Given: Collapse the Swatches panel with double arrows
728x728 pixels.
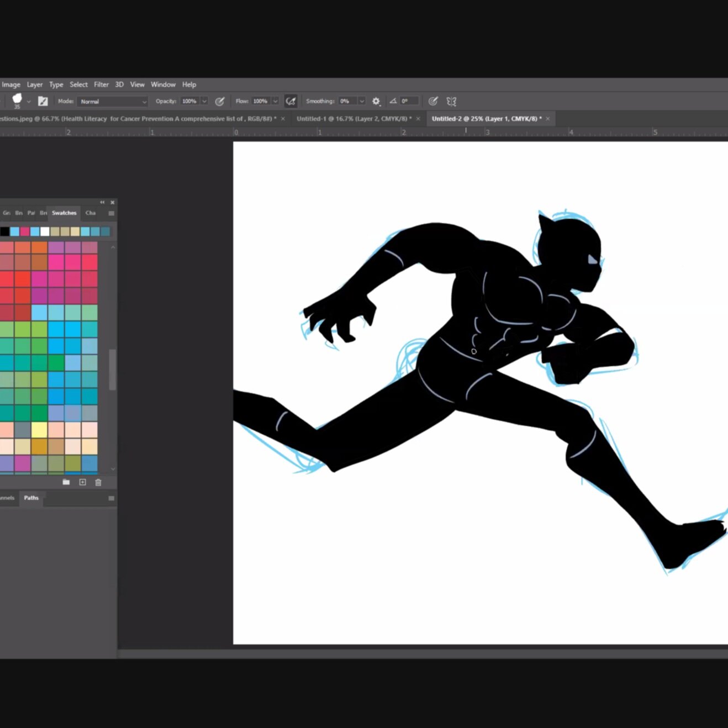Looking at the screenshot, I should pyautogui.click(x=102, y=202).
